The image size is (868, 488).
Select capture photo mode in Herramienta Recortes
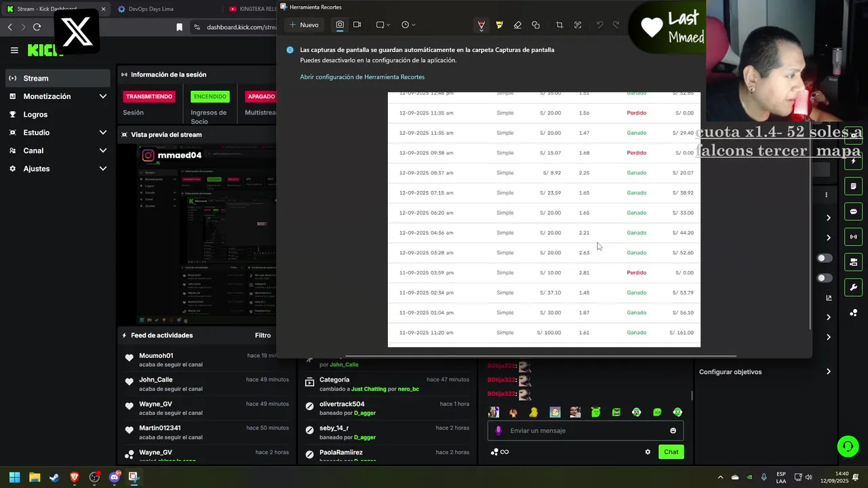340,25
